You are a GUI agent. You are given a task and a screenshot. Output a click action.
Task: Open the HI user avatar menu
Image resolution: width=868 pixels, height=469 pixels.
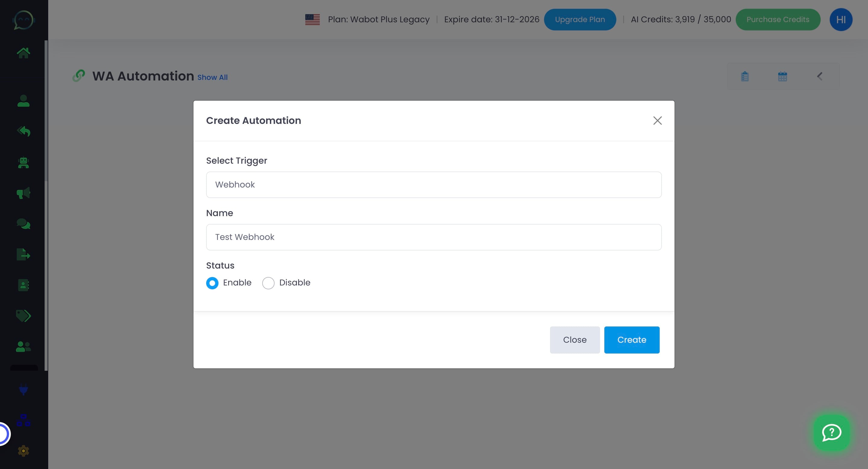(x=841, y=20)
